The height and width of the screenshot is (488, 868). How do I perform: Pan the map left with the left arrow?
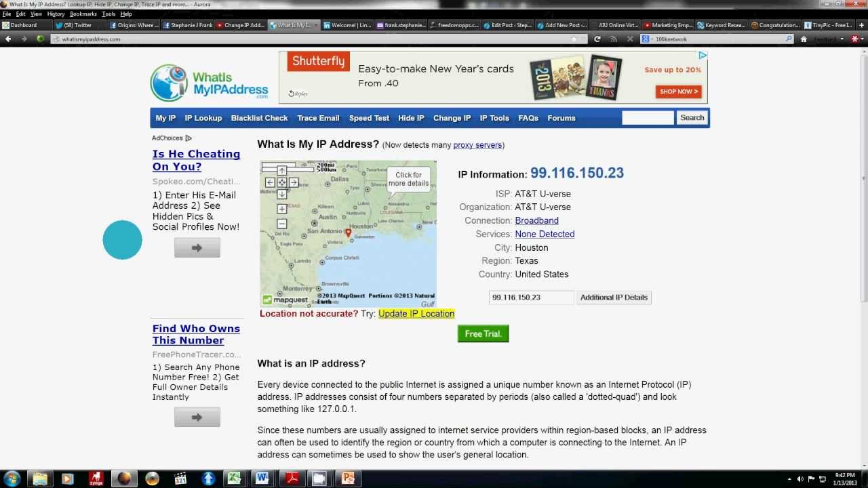tap(270, 182)
